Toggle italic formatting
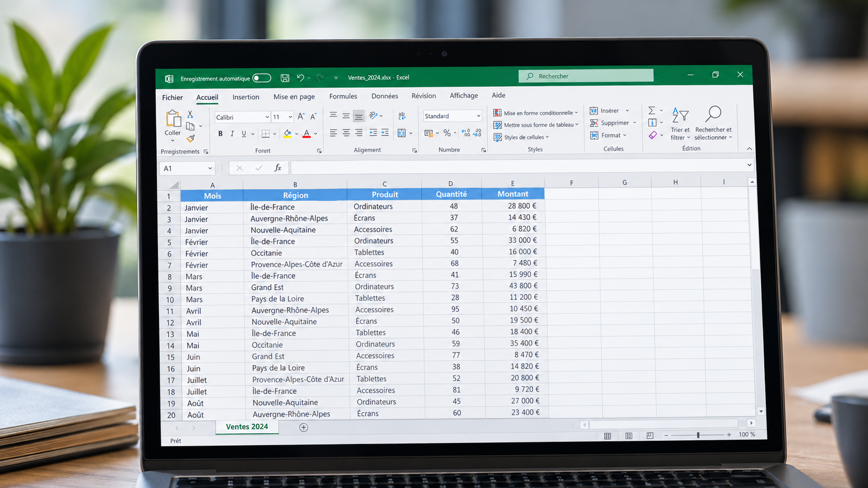Viewport: 868px width, 488px height. pos(232,133)
